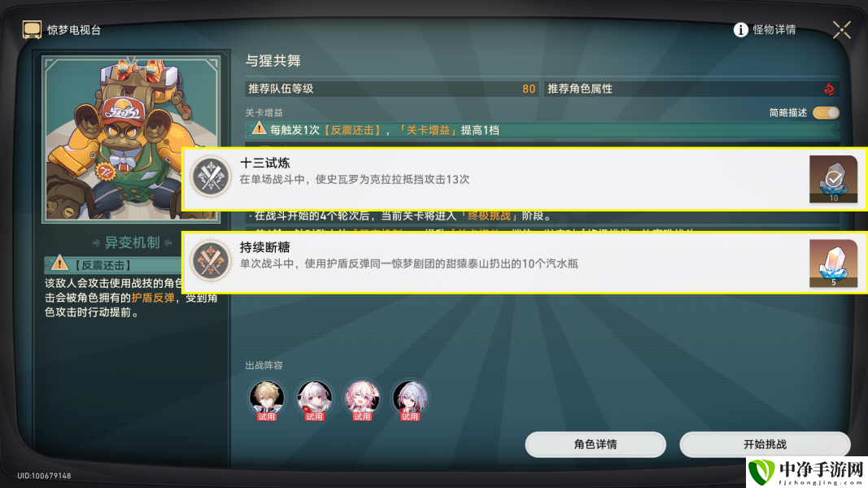Image resolution: width=868 pixels, height=488 pixels.
Task: Start the battle with 开始挑战
Action: point(765,444)
